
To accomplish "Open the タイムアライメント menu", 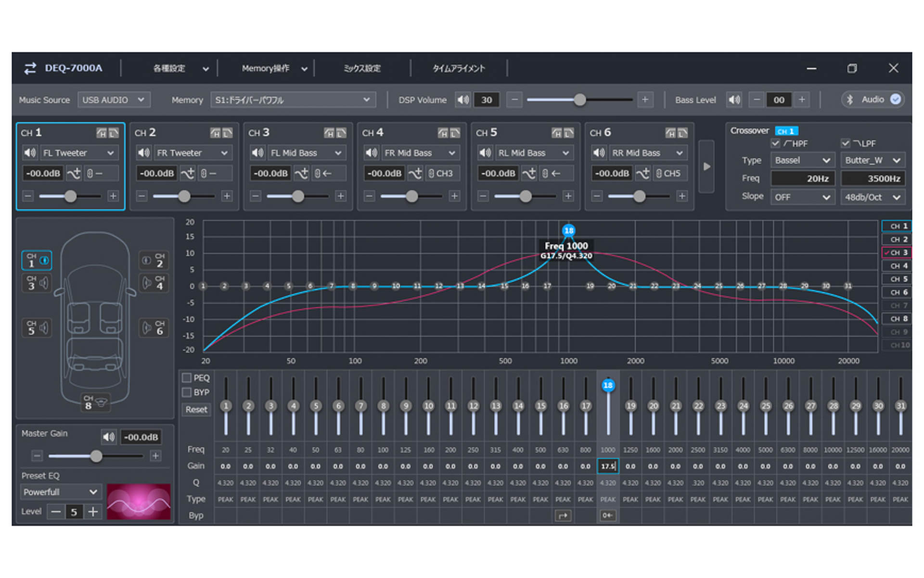I will coord(459,69).
